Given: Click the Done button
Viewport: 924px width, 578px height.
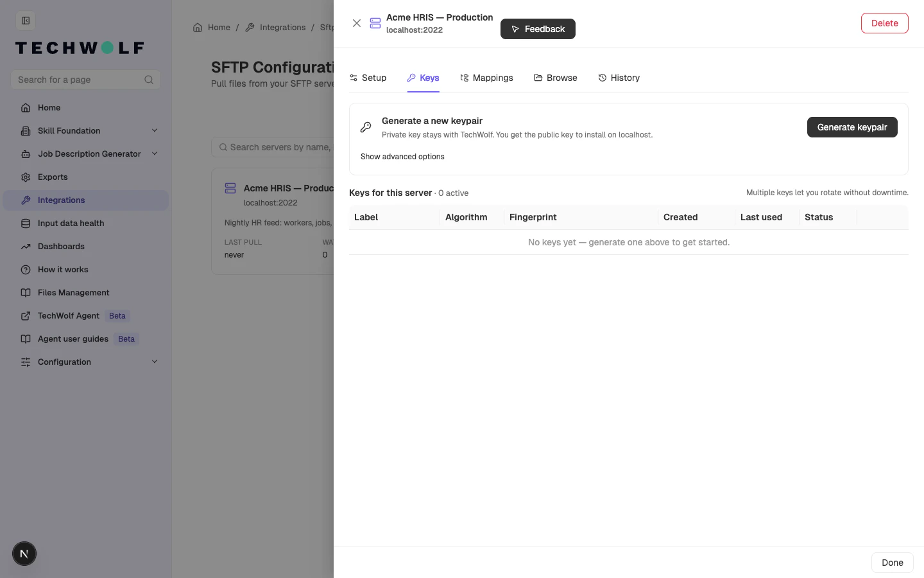Looking at the screenshot, I should click(892, 563).
